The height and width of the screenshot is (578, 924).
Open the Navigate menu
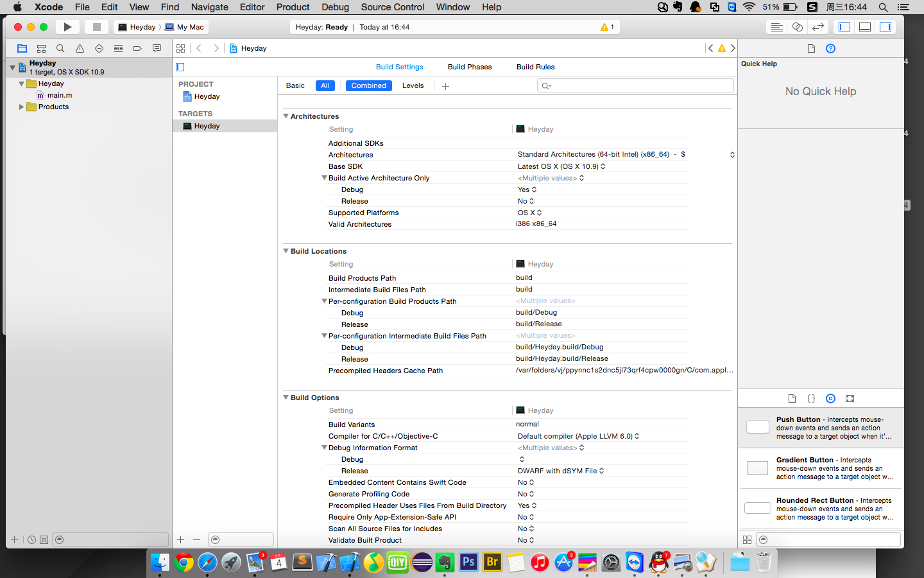coord(210,7)
